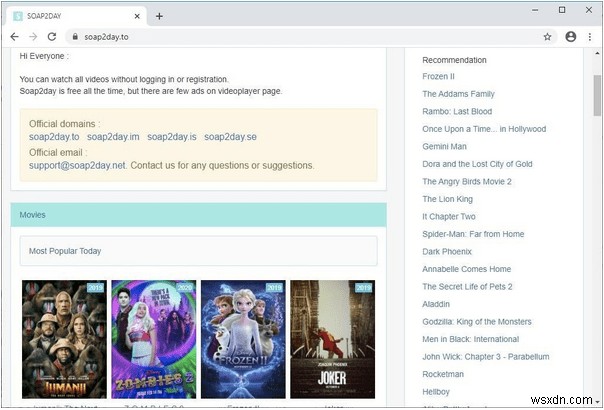Open Godzilla: King of the Monsters link

[477, 322]
